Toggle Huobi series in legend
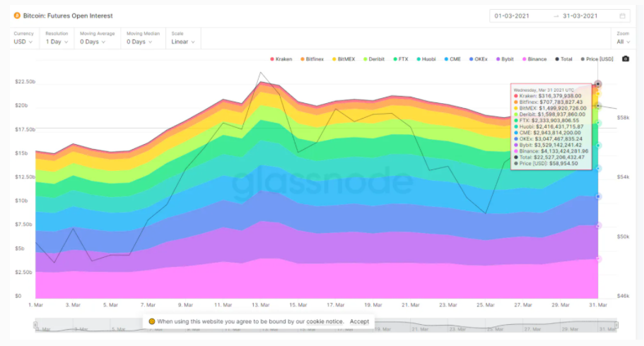This screenshot has height=346, width=644. coord(426,59)
